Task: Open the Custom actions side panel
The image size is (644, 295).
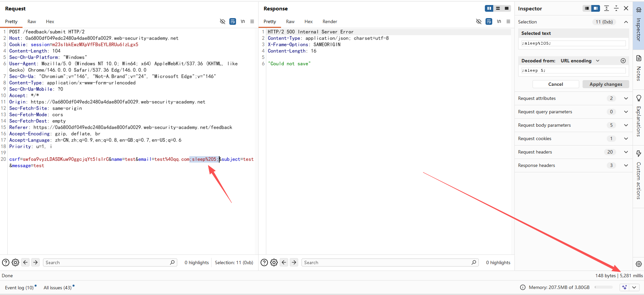Action: [x=639, y=174]
